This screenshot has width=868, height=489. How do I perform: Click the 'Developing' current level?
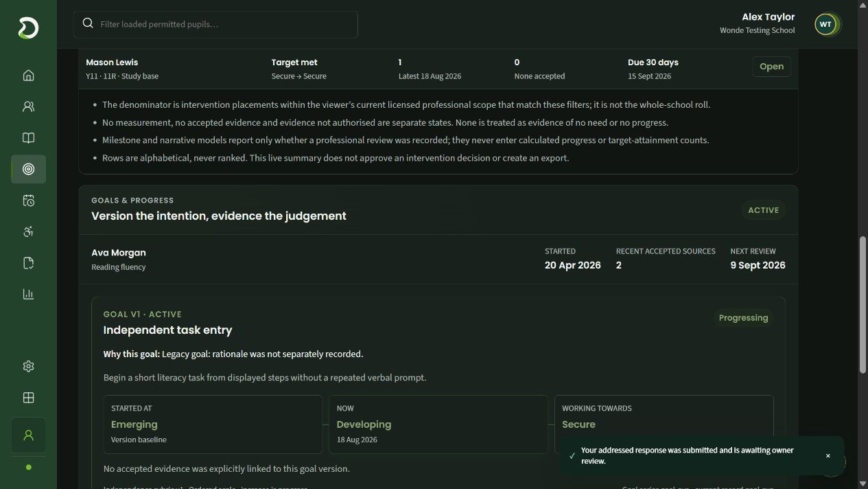tap(364, 424)
